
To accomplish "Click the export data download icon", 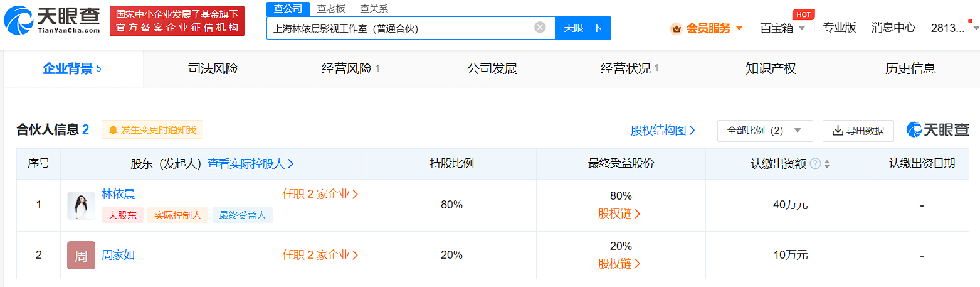I will [x=838, y=131].
